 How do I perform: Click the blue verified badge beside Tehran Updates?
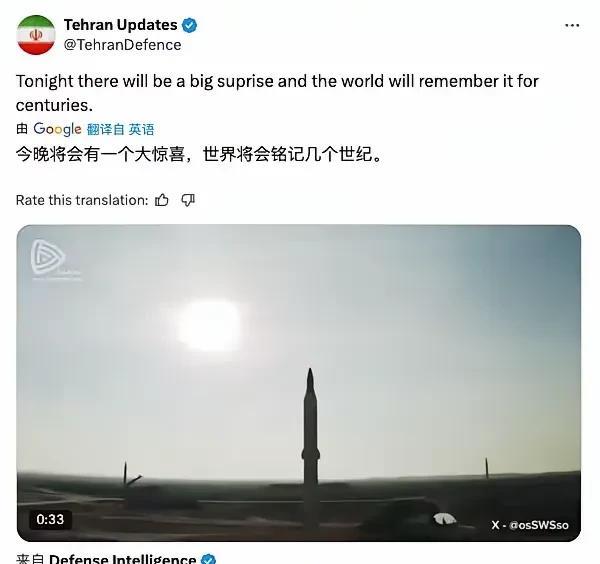189,25
